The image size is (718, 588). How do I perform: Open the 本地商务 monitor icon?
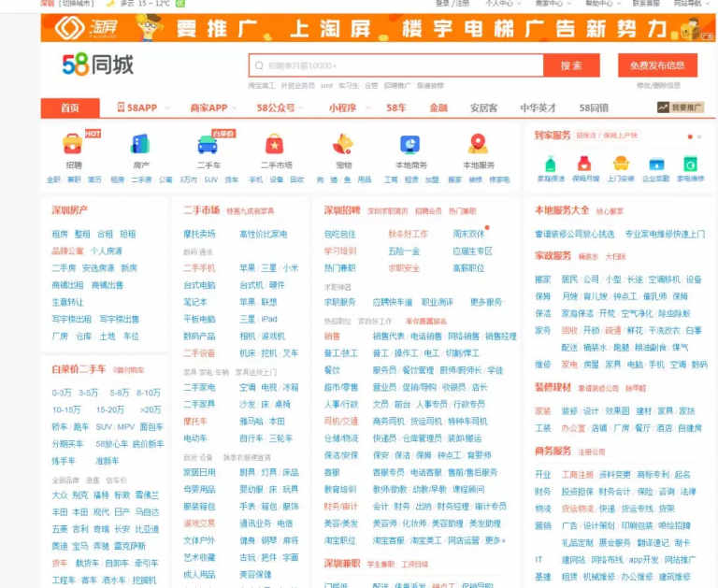click(x=410, y=144)
